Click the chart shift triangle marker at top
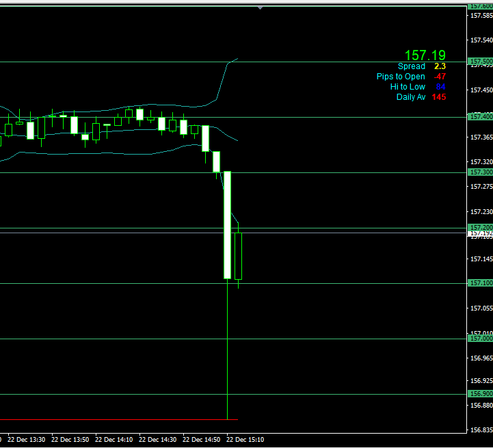The width and height of the screenshot is (493, 448). point(260,8)
